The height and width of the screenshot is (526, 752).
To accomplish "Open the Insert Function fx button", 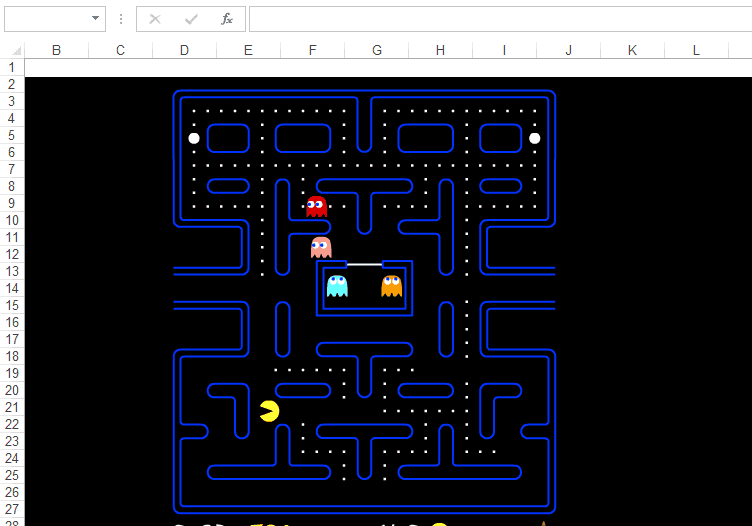I will 226,19.
